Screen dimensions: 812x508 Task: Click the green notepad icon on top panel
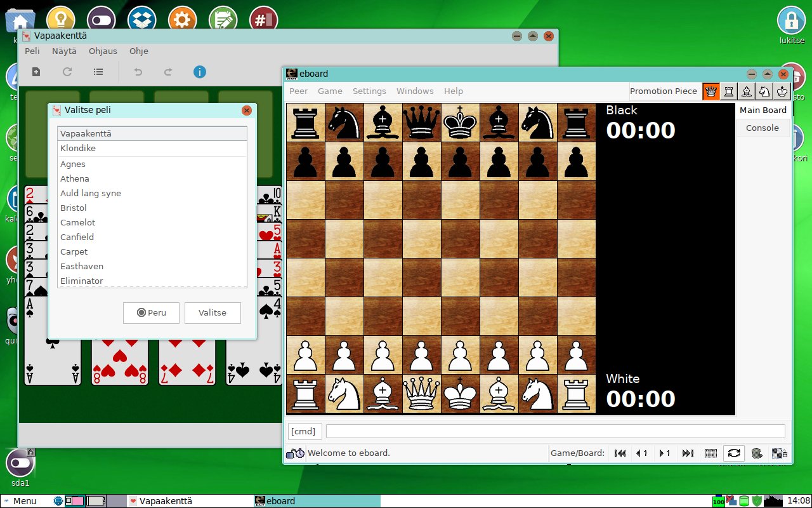click(x=223, y=19)
